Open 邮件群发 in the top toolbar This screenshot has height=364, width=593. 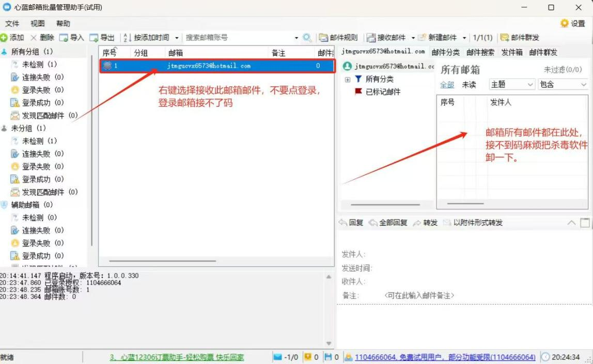click(x=520, y=37)
